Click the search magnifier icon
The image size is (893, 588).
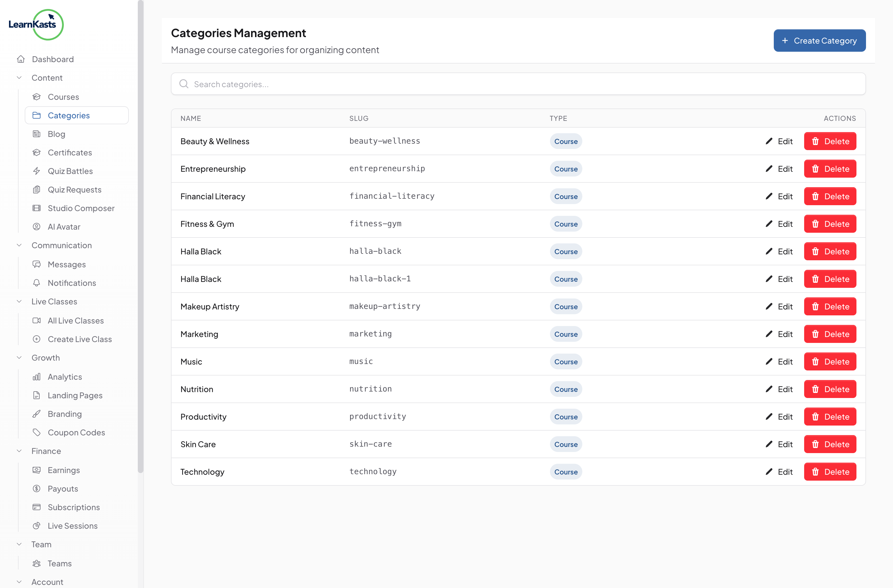point(184,84)
